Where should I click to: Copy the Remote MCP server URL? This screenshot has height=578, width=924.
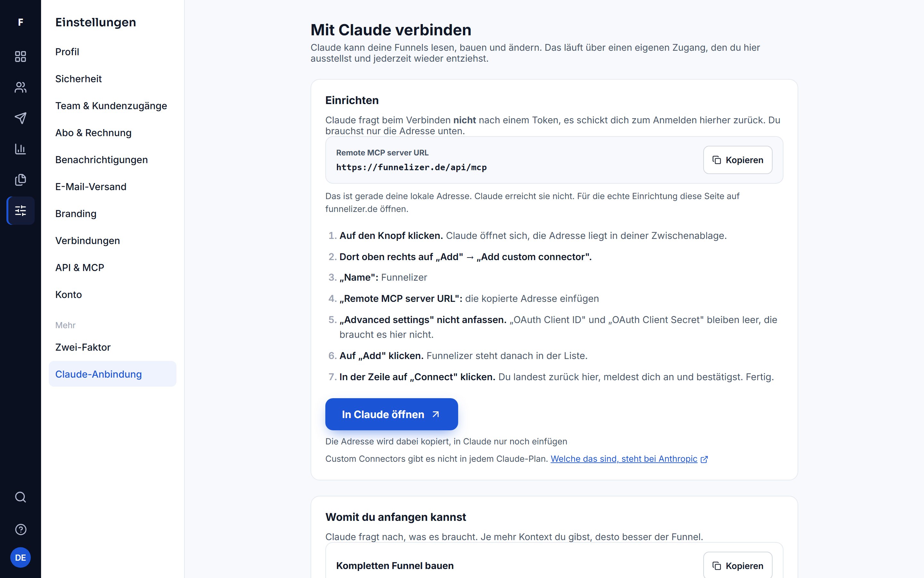(738, 160)
